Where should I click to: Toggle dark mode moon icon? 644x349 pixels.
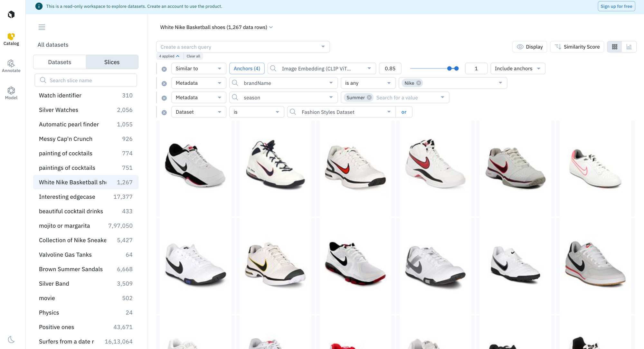click(x=11, y=340)
